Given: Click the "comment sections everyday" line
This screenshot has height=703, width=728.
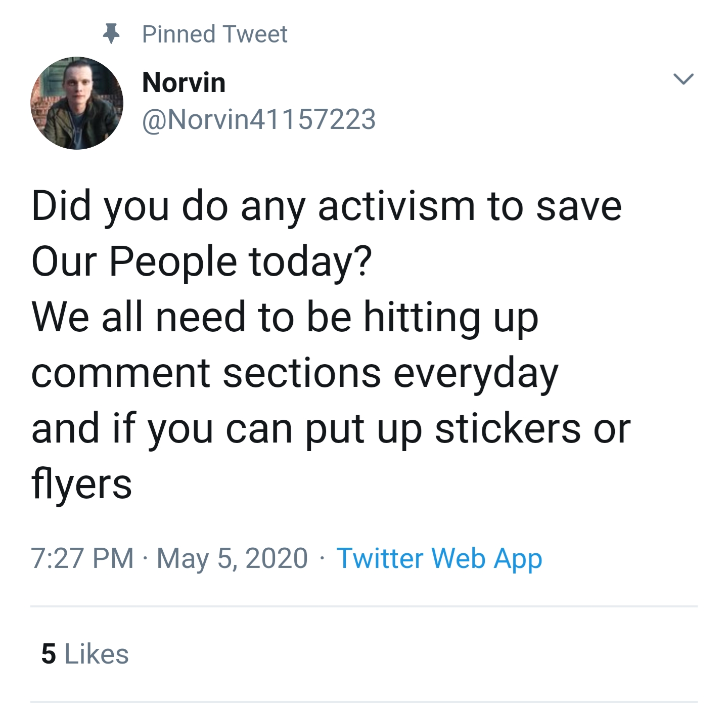Looking at the screenshot, I should (295, 373).
